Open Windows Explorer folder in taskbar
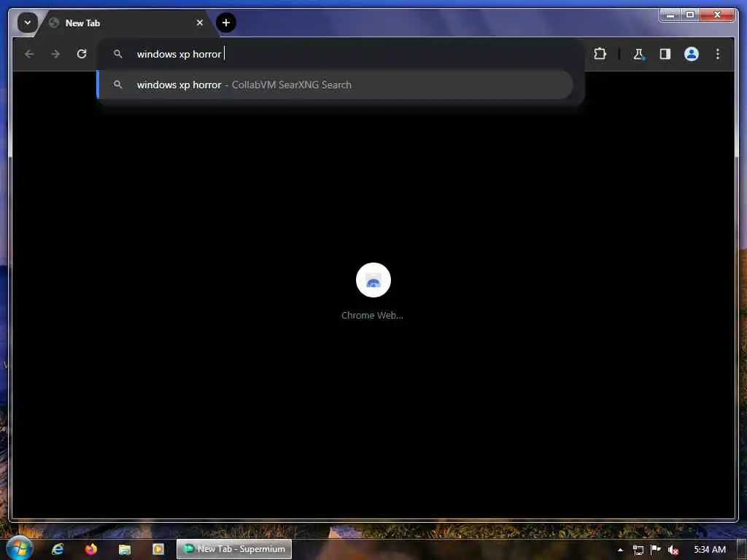The width and height of the screenshot is (747, 560). 124,549
